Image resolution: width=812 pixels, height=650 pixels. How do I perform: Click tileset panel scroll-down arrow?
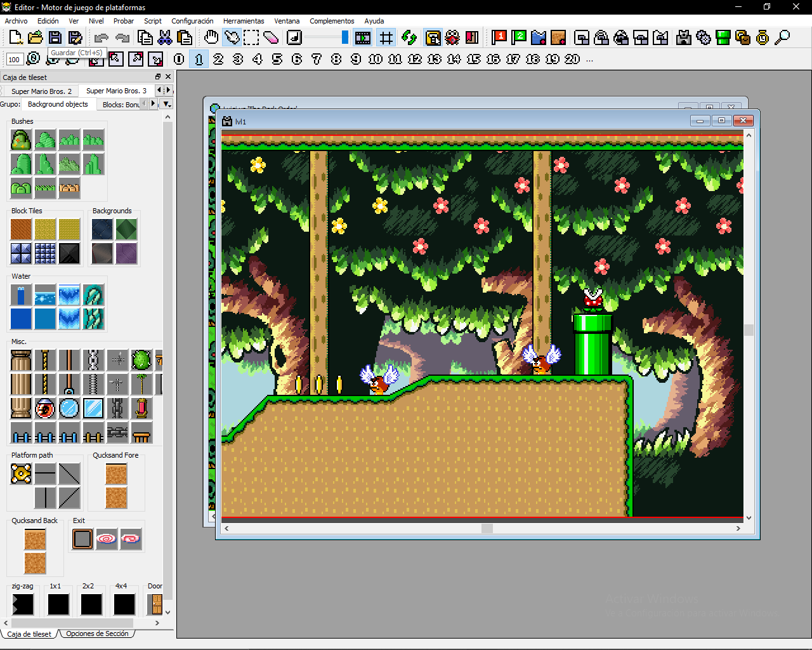[x=167, y=613]
